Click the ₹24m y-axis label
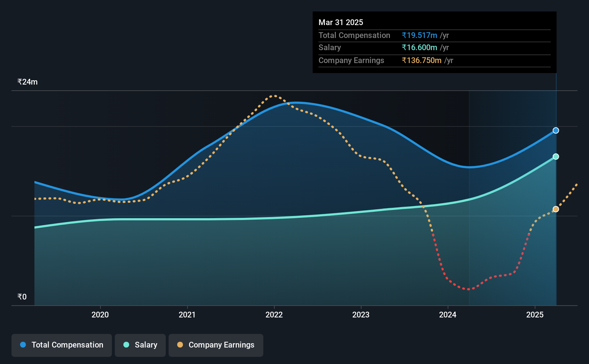The image size is (589, 364). coord(28,82)
